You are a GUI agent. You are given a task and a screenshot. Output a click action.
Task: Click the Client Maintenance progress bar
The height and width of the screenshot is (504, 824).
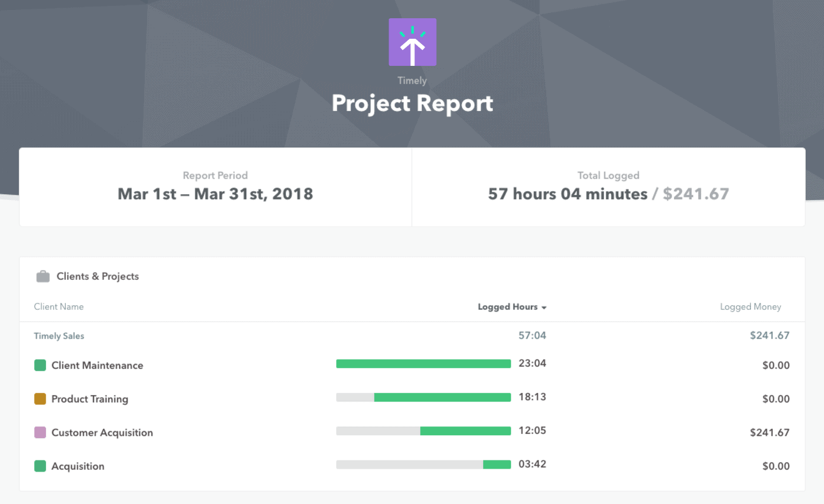[x=423, y=363]
